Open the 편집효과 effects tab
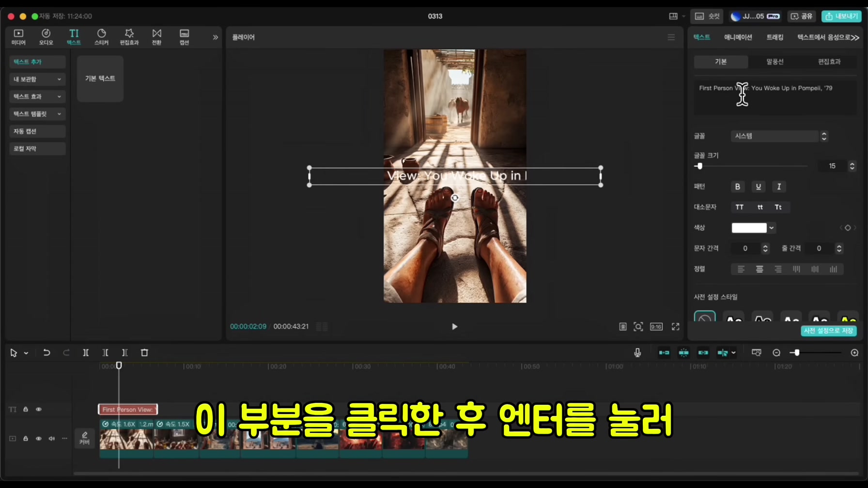 129,37
